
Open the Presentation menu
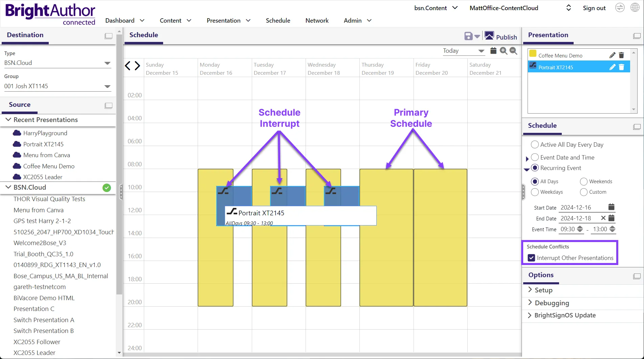coord(229,21)
